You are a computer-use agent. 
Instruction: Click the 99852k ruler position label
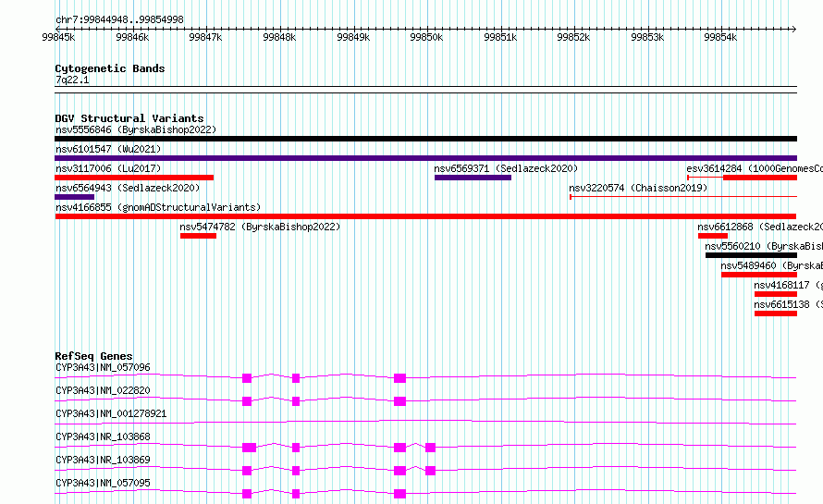(x=573, y=37)
